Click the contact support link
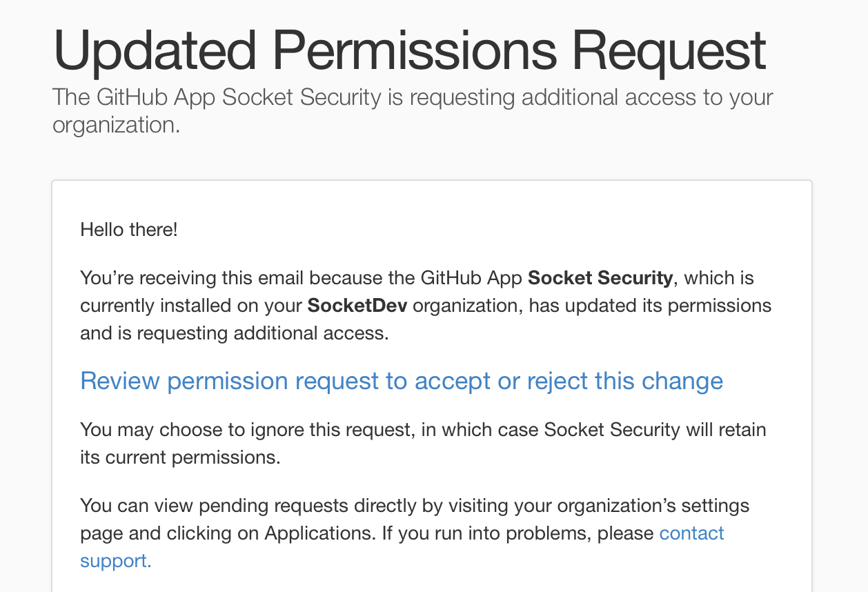 (691, 533)
